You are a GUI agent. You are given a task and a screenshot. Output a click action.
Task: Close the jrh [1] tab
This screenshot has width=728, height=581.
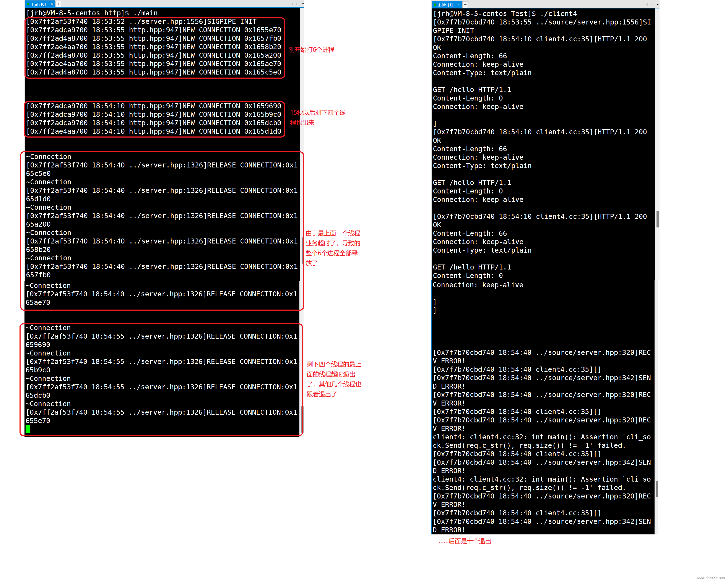pyautogui.click(x=458, y=5)
